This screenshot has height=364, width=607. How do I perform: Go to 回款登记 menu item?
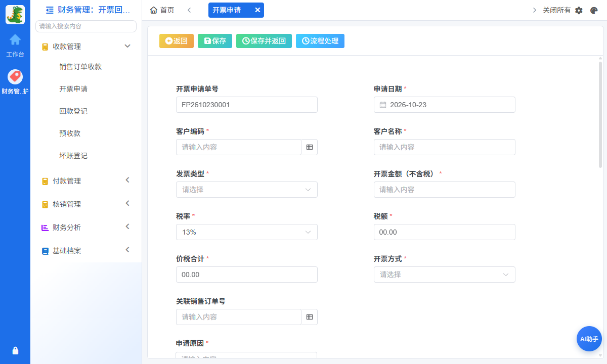coord(73,111)
